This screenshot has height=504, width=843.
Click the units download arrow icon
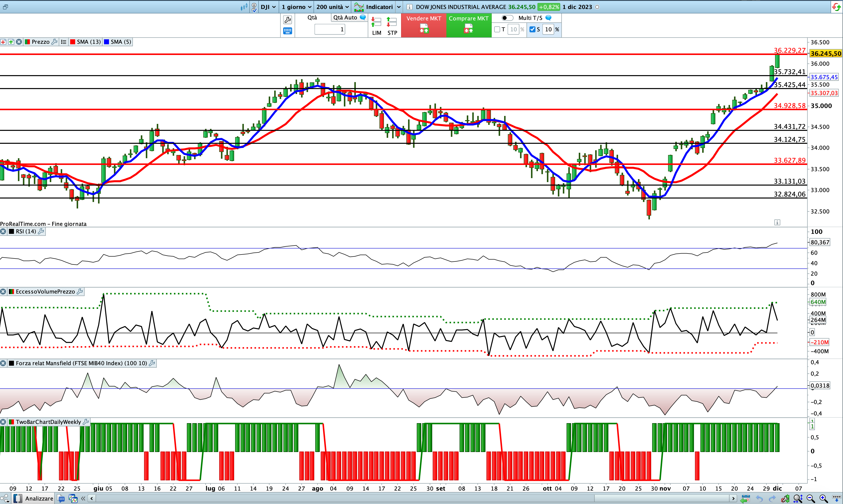point(837,499)
